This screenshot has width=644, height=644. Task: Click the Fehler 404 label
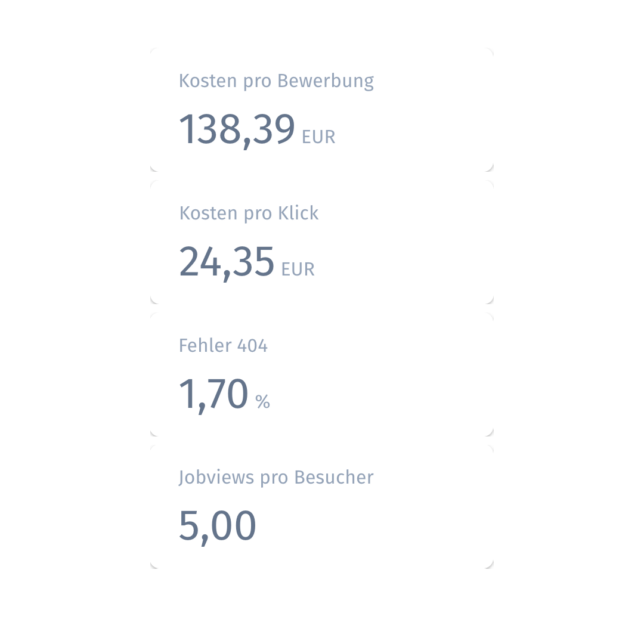223,346
